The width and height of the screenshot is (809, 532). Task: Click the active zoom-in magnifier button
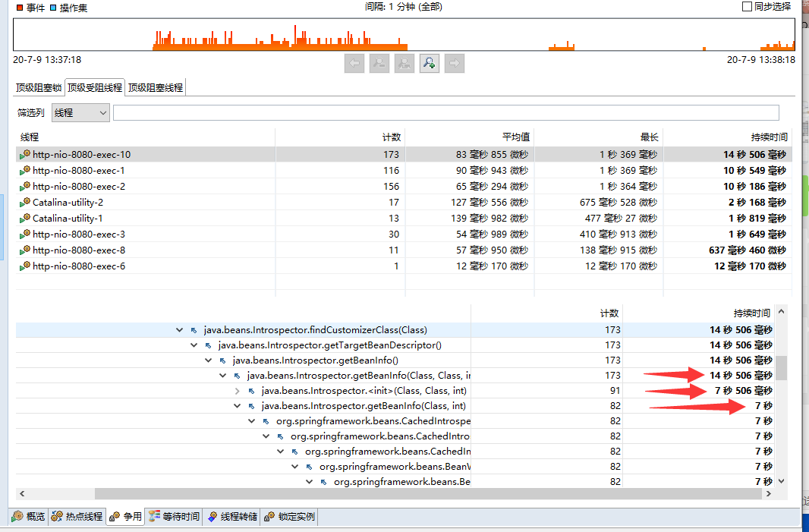tap(430, 63)
